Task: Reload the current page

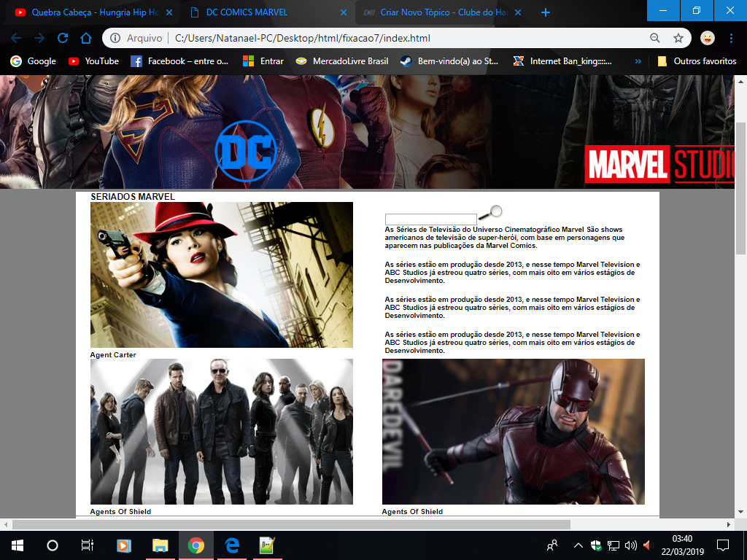Action: tap(63, 38)
